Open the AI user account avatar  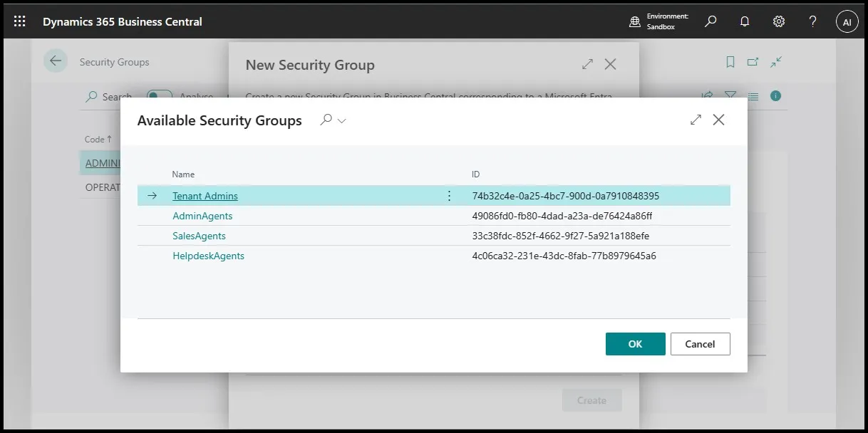(847, 22)
